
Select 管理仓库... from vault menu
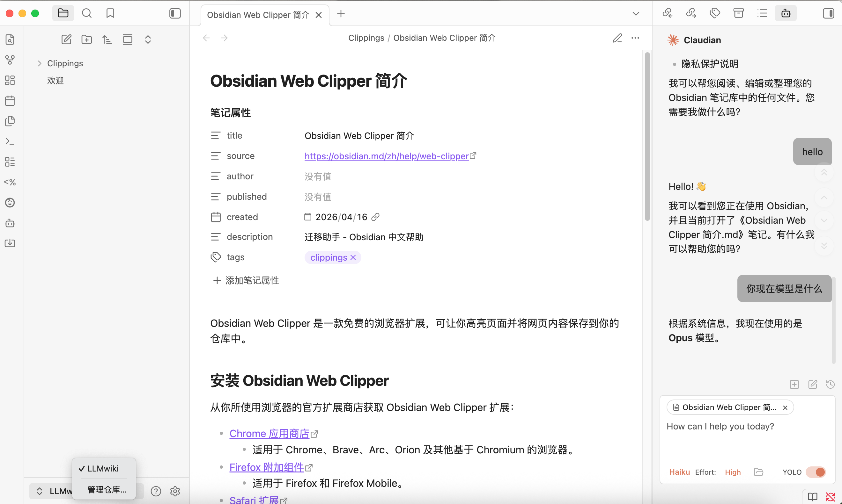click(x=107, y=489)
